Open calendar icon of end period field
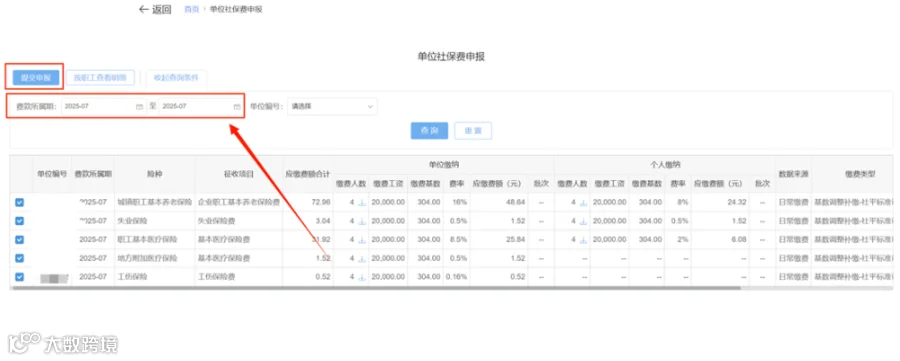Image resolution: width=900 pixels, height=361 pixels. (x=237, y=107)
